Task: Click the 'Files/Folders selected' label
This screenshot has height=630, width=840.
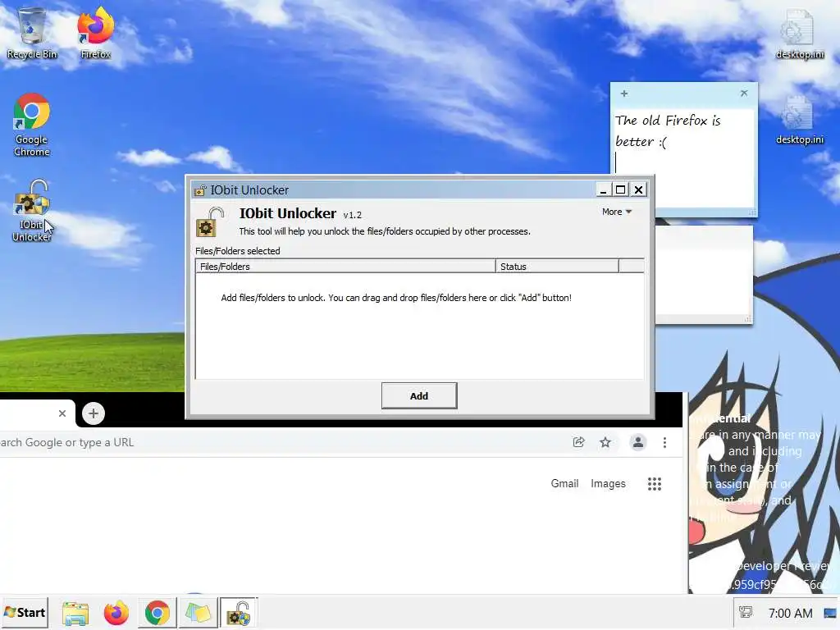Action: (237, 251)
